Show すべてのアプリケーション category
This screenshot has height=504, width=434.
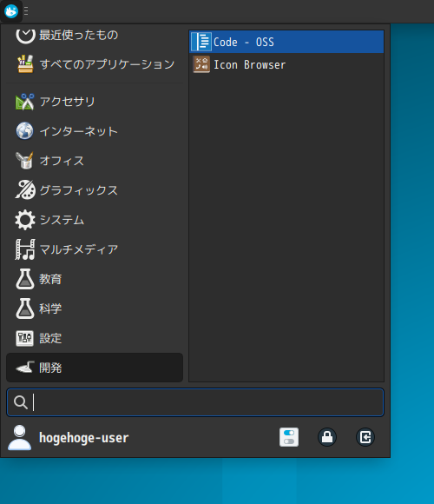pyautogui.click(x=95, y=64)
